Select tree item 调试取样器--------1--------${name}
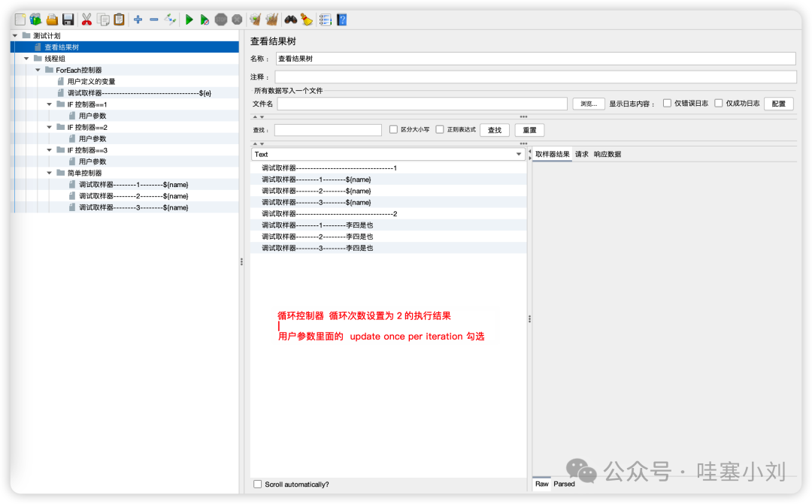This screenshot has width=812, height=504. 134,184
